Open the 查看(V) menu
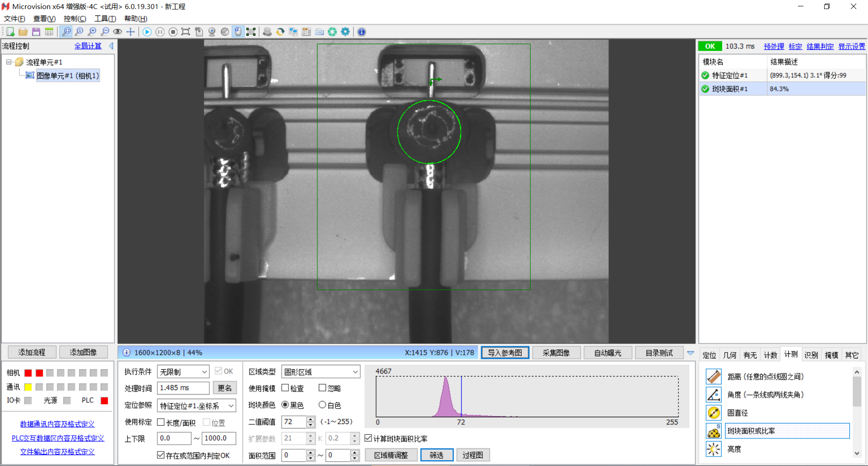The height and width of the screenshot is (466, 868). pos(44,19)
